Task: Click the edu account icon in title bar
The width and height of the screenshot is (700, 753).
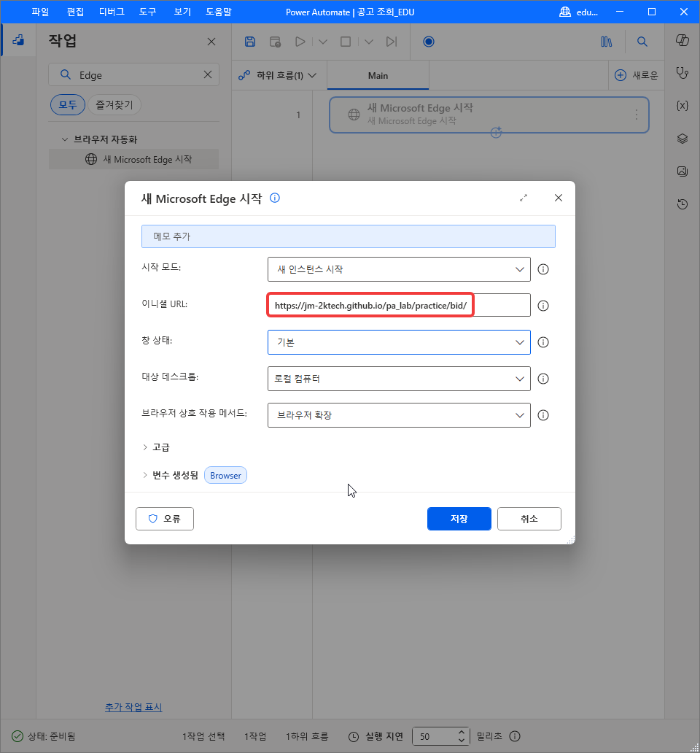Action: pos(565,12)
